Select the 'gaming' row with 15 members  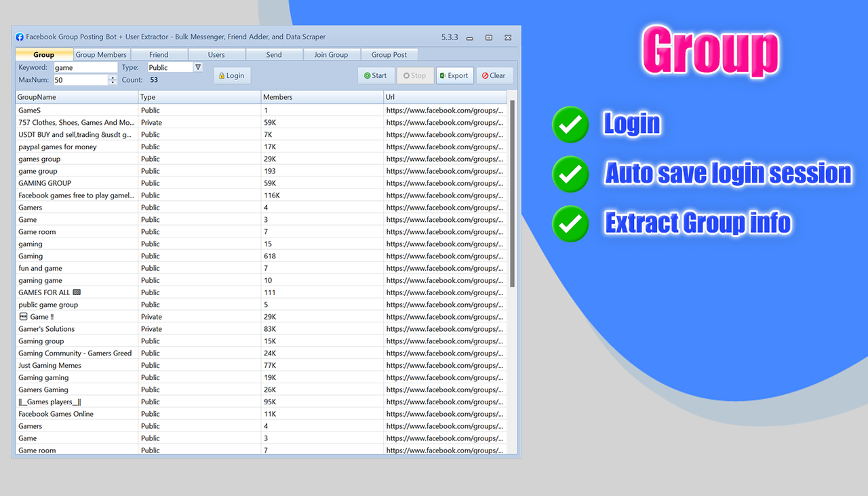pos(261,244)
